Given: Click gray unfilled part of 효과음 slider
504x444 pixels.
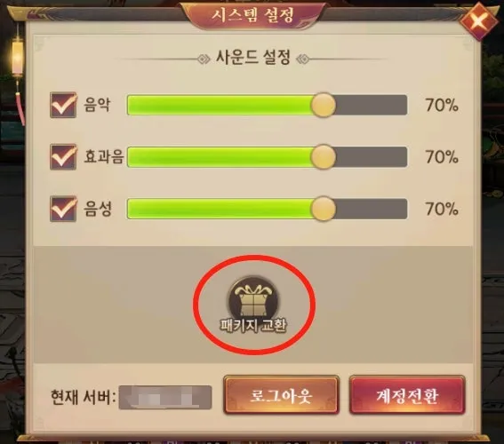Looking at the screenshot, I should [x=372, y=156].
